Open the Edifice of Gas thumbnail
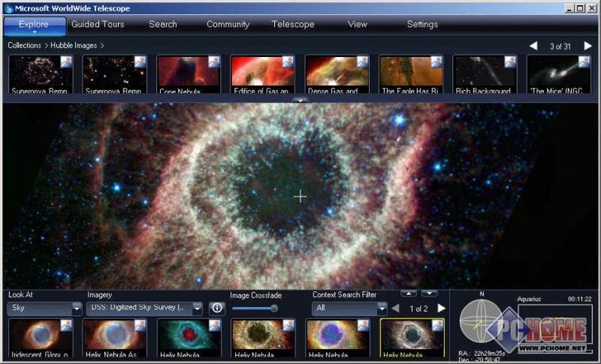This screenshot has width=601, height=364. point(263,74)
